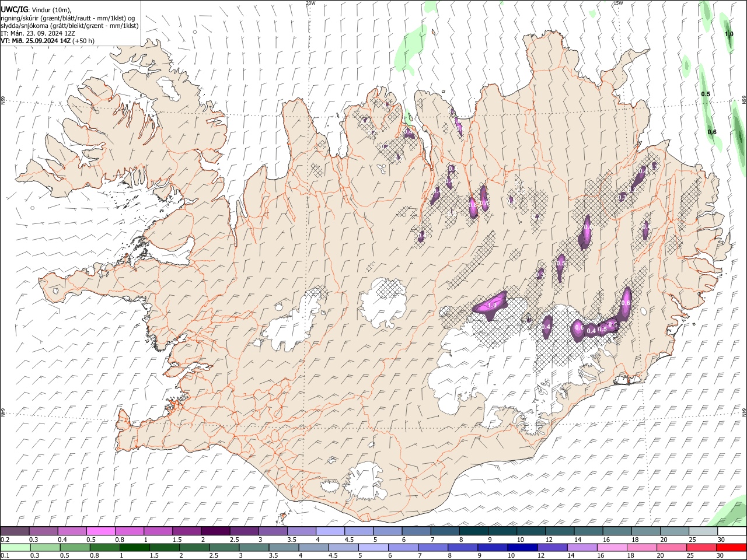Image resolution: width=747 pixels, height=560 pixels.
Task: Click the 20W longitude label
Action: tap(310, 3)
